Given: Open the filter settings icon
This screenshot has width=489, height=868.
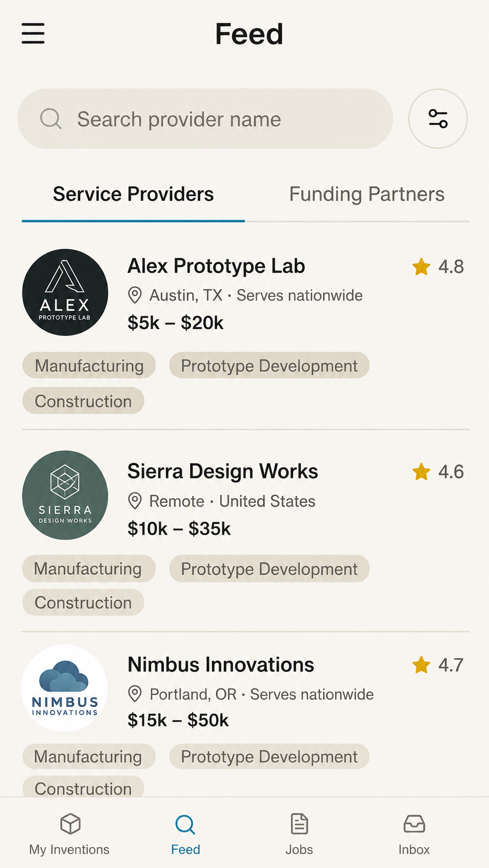Looking at the screenshot, I should pyautogui.click(x=438, y=119).
